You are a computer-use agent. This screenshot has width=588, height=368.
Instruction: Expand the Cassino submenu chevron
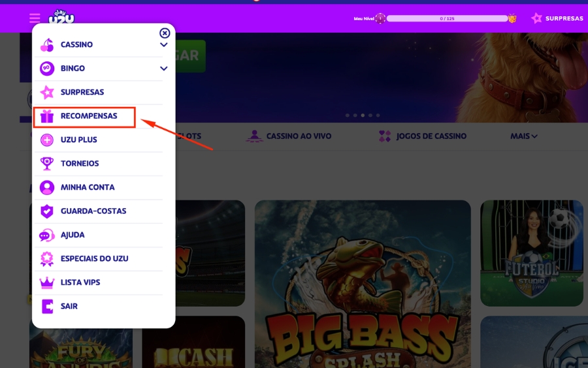164,44
